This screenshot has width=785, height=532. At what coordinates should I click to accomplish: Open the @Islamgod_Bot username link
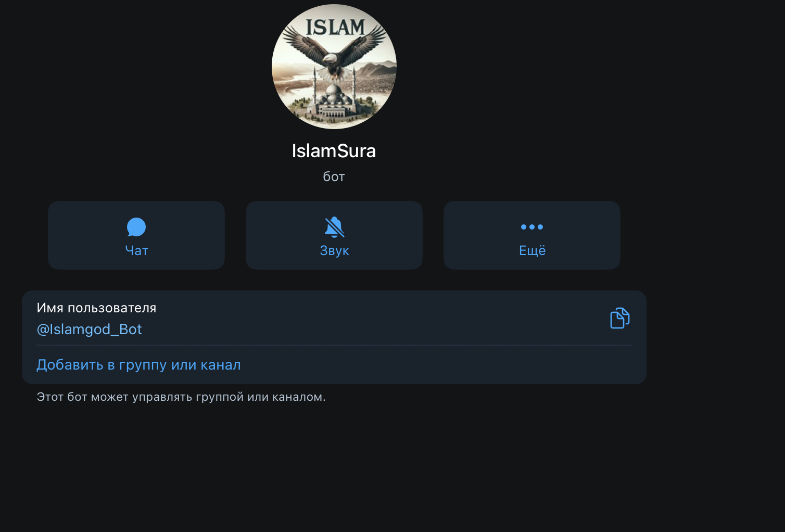[x=89, y=329]
